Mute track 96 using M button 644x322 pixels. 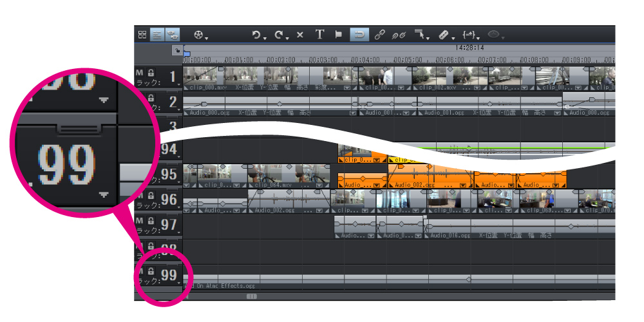tap(140, 195)
